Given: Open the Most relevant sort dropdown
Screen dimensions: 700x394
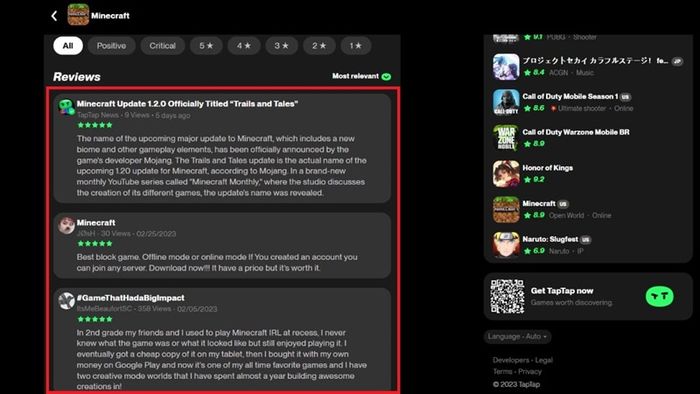Looking at the screenshot, I should (x=361, y=76).
